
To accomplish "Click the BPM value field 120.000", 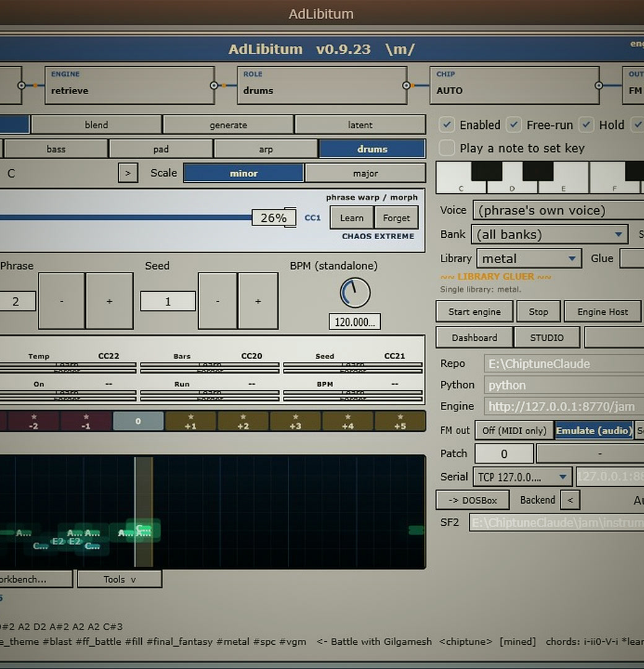I will (x=354, y=321).
